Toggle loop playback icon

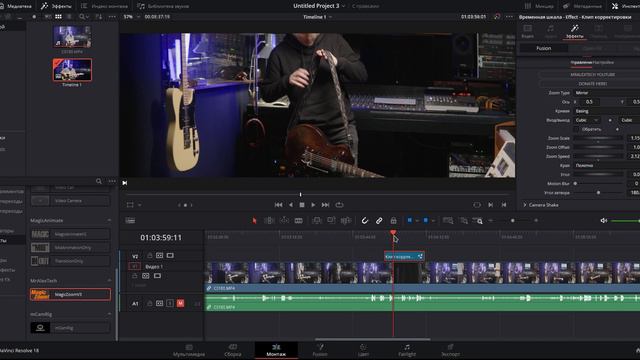tap(339, 205)
